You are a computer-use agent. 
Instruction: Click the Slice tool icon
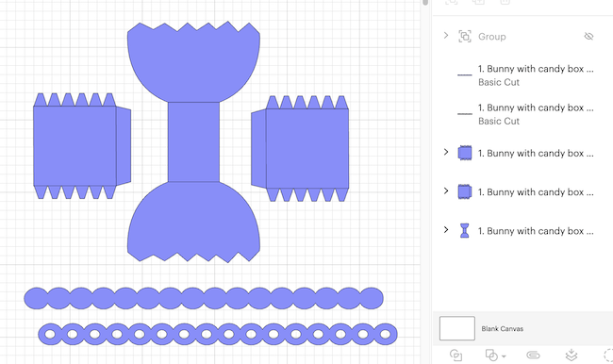(x=456, y=355)
